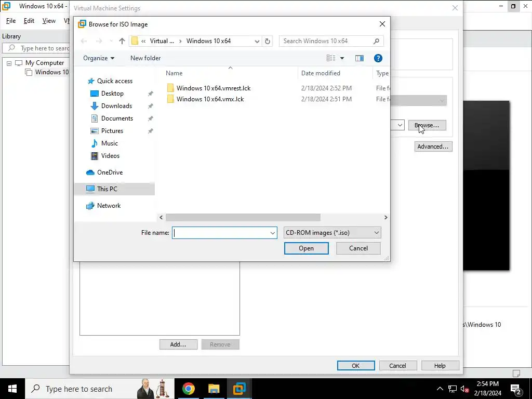
Task: Go up one folder level
Action: point(122,41)
